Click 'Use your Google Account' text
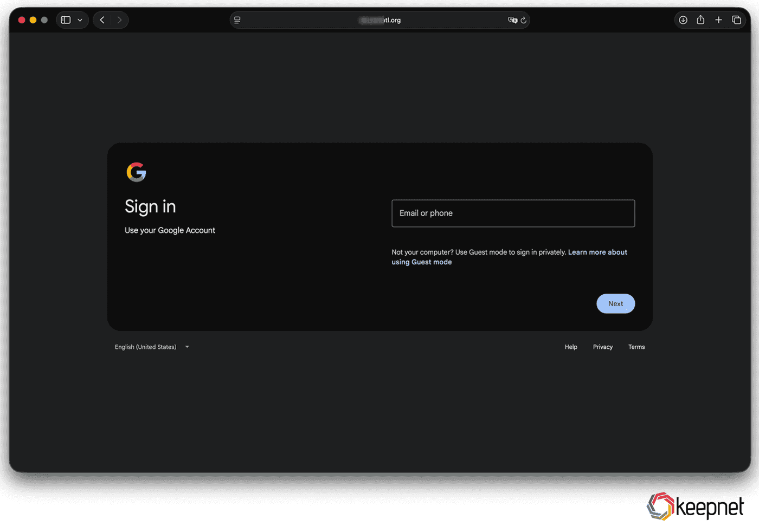The width and height of the screenshot is (759, 532). pyautogui.click(x=170, y=230)
